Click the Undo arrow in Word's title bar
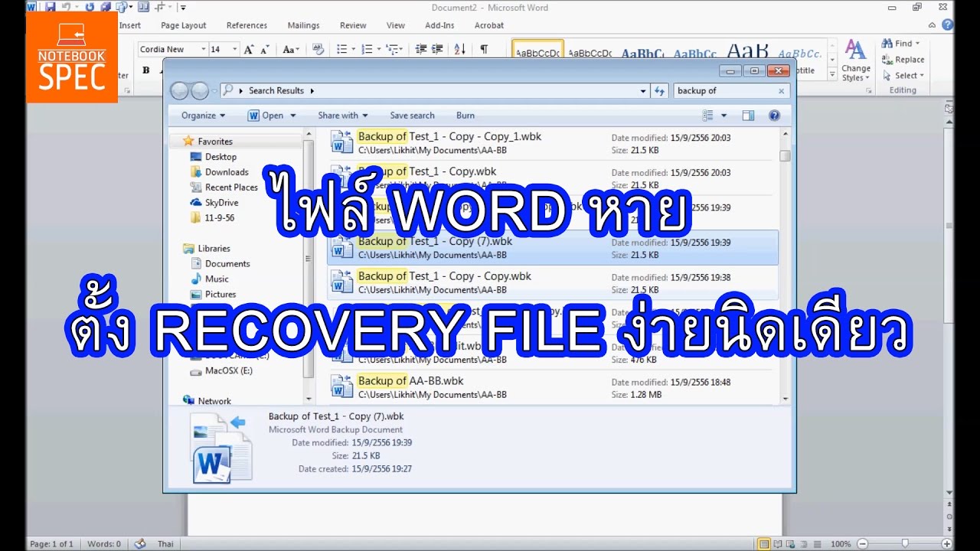 click(x=66, y=7)
